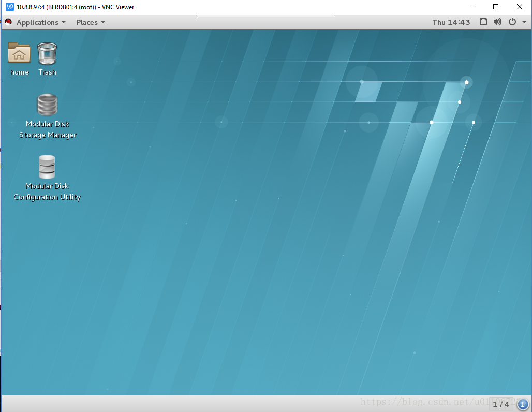
Task: Close the VNC Viewer window
Action: (x=520, y=7)
